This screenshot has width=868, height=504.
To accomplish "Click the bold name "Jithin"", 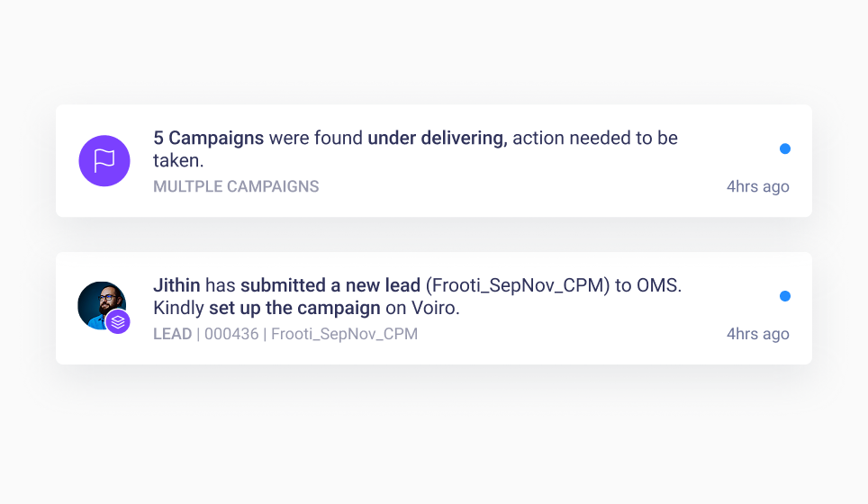I will tap(176, 286).
